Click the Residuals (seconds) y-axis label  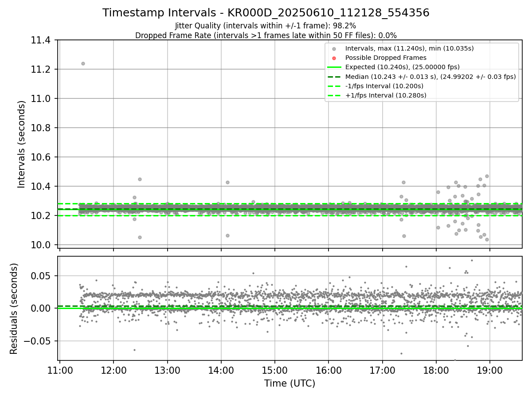point(14,309)
